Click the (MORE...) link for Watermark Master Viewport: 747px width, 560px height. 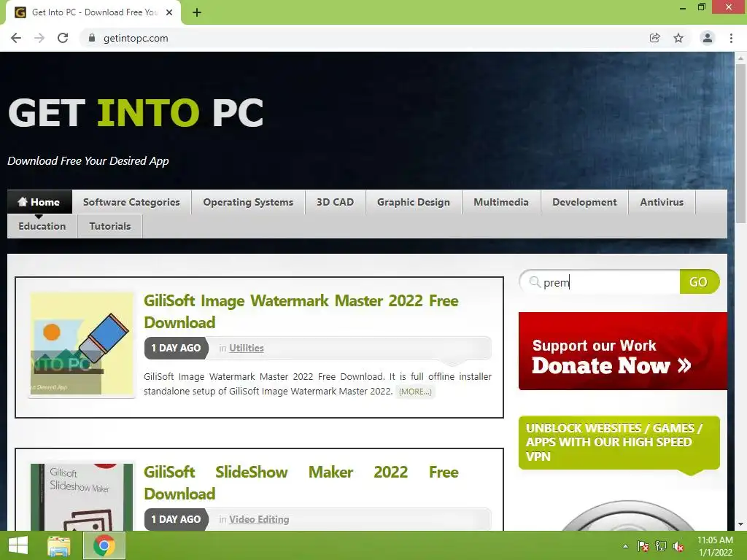(x=415, y=392)
